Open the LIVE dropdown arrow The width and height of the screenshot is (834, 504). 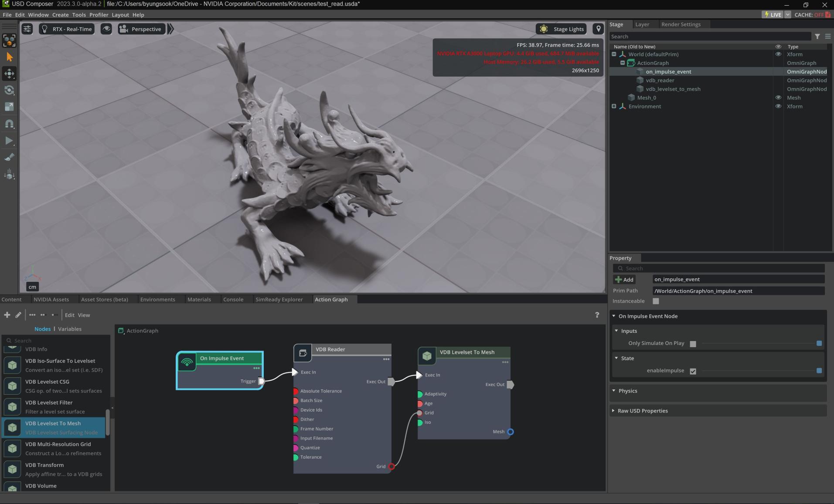788,15
